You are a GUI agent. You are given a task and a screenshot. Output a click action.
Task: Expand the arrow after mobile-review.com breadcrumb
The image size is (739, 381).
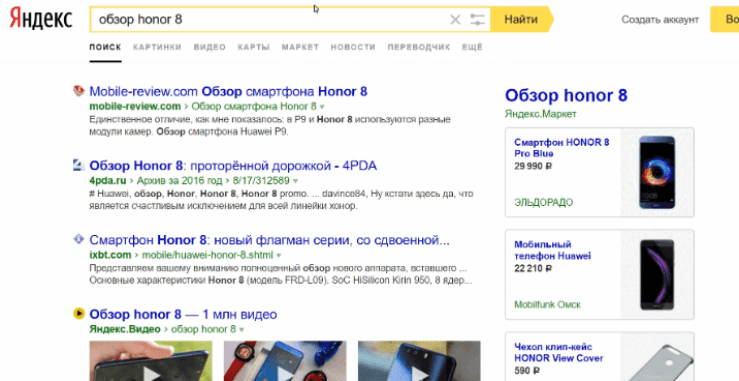coord(322,107)
